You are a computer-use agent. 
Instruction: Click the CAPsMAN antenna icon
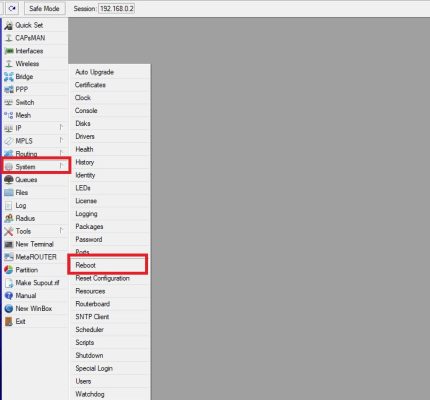click(9, 38)
